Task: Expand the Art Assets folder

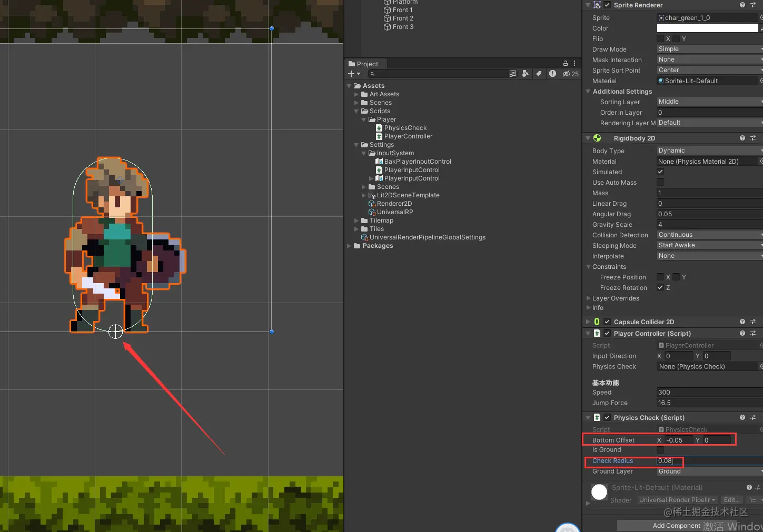Action: (x=356, y=94)
